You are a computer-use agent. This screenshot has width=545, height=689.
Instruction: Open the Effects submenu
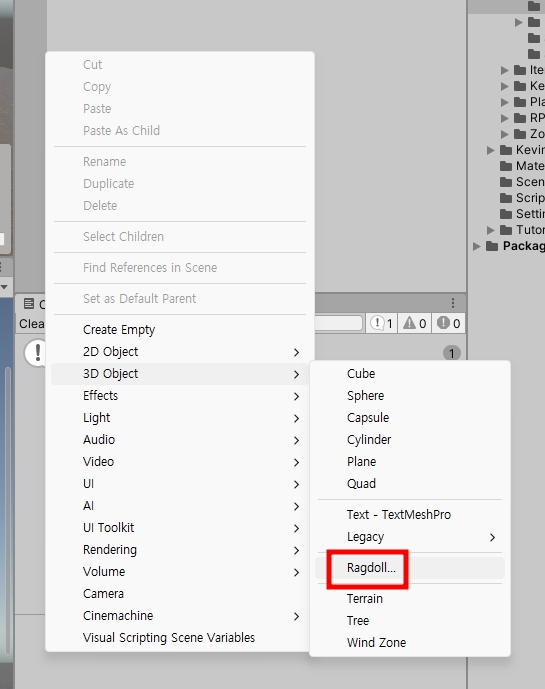tap(180, 395)
